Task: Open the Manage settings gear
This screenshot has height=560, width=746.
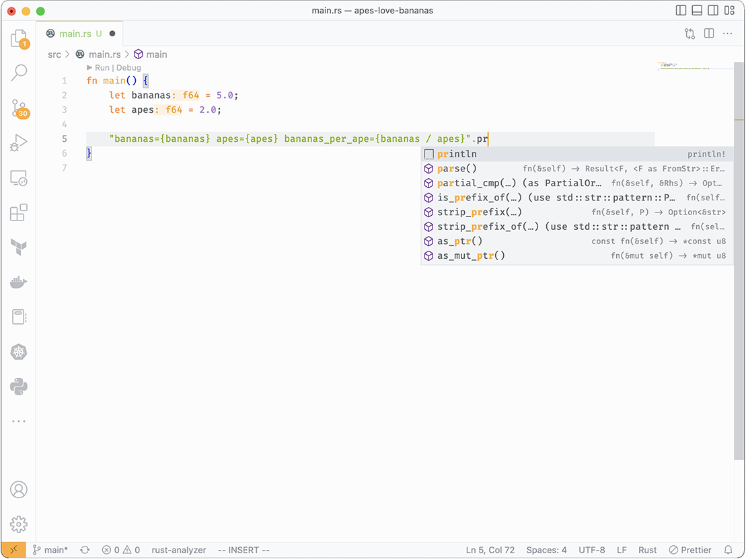Action: tap(19, 524)
